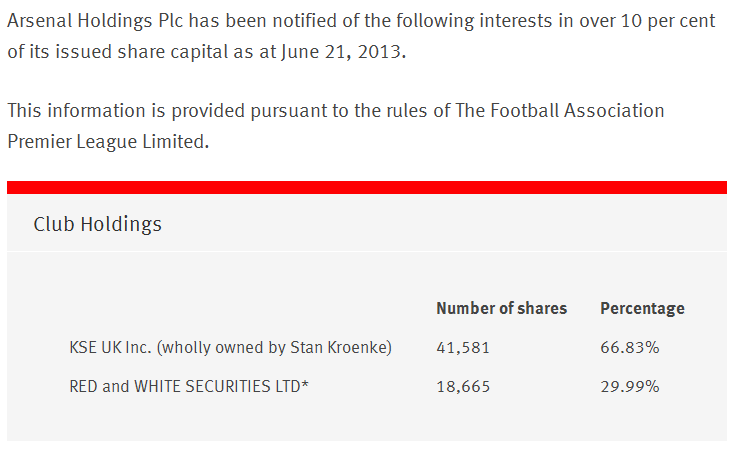This screenshot has width=736, height=455.
Task: Click the 66.83% percentage value
Action: (629, 348)
